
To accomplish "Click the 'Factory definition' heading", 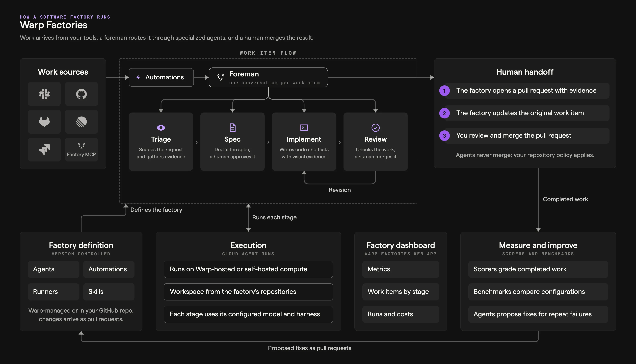I will tap(81, 245).
